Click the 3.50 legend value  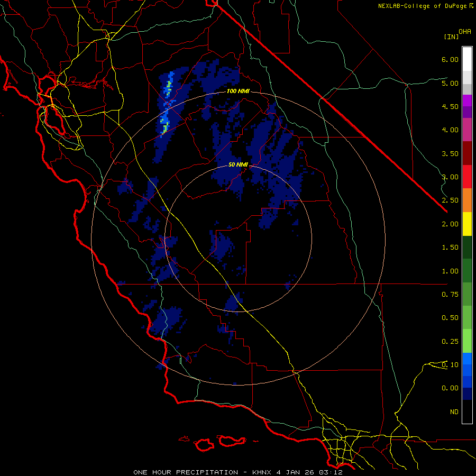[450, 153]
